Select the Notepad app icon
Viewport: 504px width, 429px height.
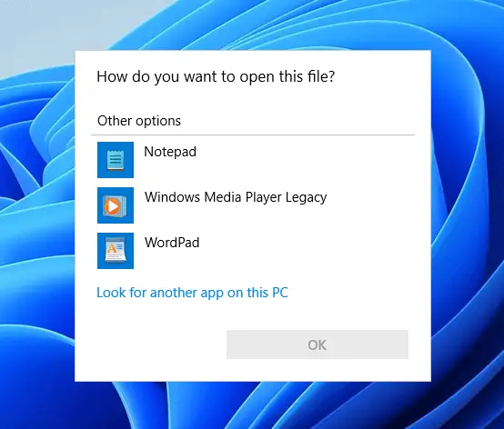116,160
